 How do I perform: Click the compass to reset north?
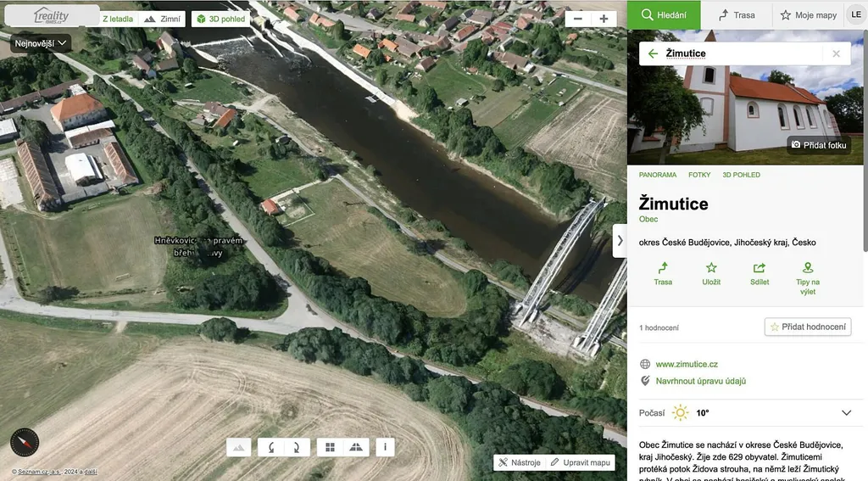25,442
